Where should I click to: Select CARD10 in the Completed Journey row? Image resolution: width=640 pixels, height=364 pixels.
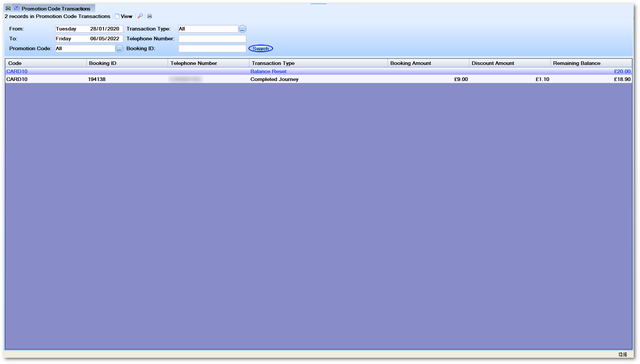(17, 79)
